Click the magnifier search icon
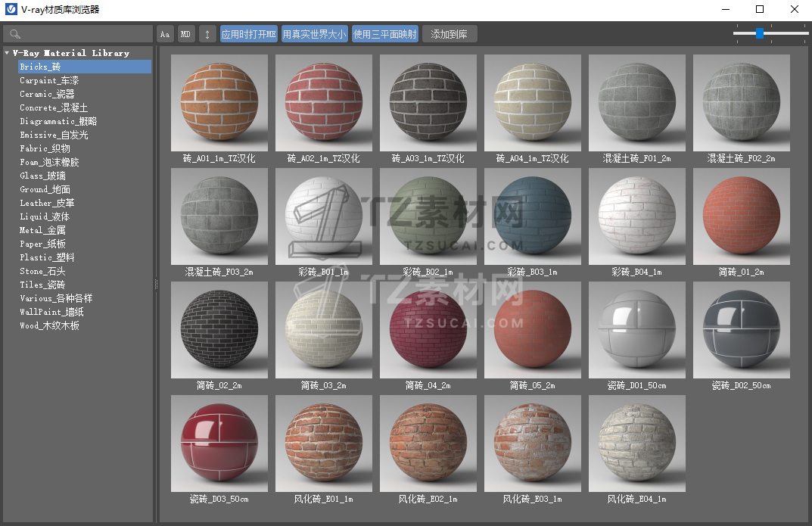 [15, 34]
